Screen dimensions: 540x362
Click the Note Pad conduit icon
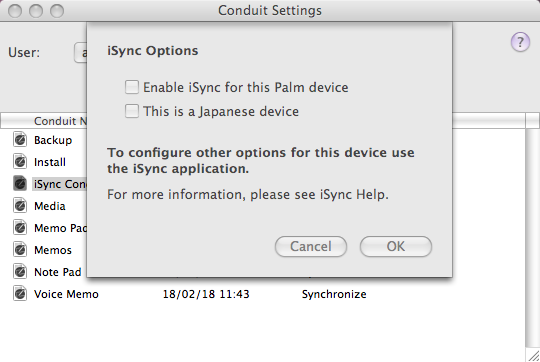pyautogui.click(x=20, y=272)
